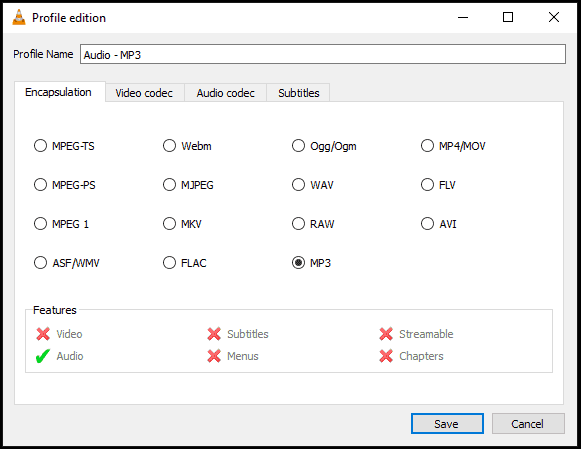
Task: Choose the Ogg/Ogm radio button
Action: pyautogui.click(x=298, y=146)
